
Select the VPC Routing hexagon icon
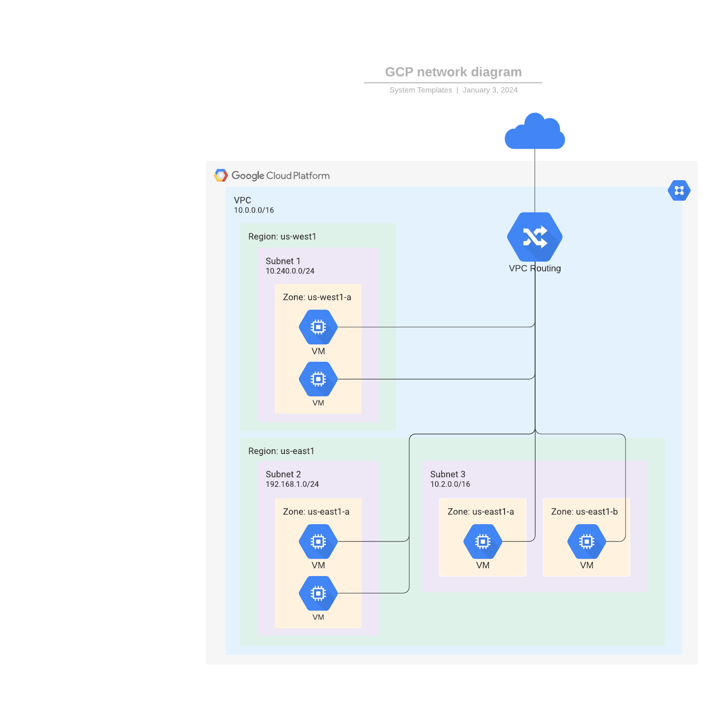535,237
